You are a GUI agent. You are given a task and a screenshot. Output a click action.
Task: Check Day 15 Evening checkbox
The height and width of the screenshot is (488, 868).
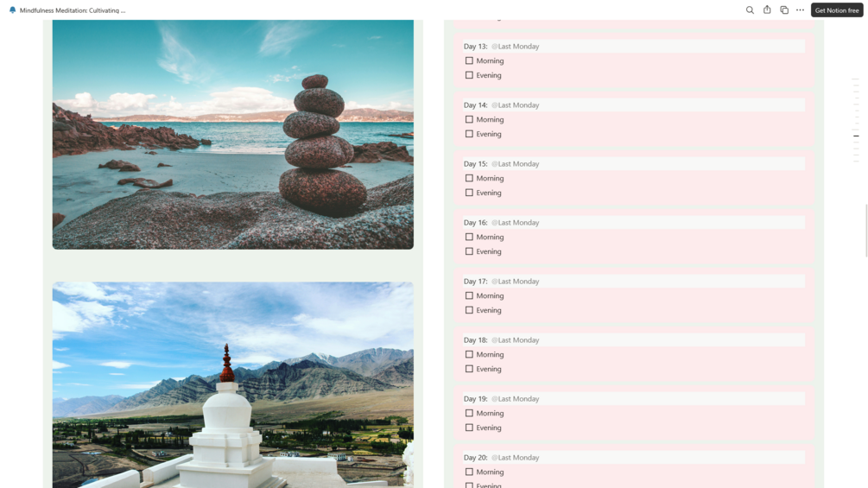[x=469, y=193]
